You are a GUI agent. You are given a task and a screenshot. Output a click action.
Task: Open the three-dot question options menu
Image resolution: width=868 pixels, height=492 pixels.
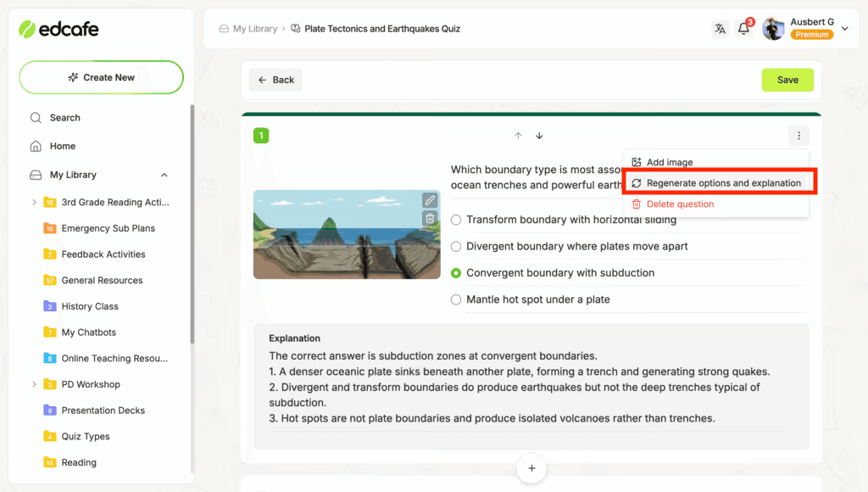[798, 136]
